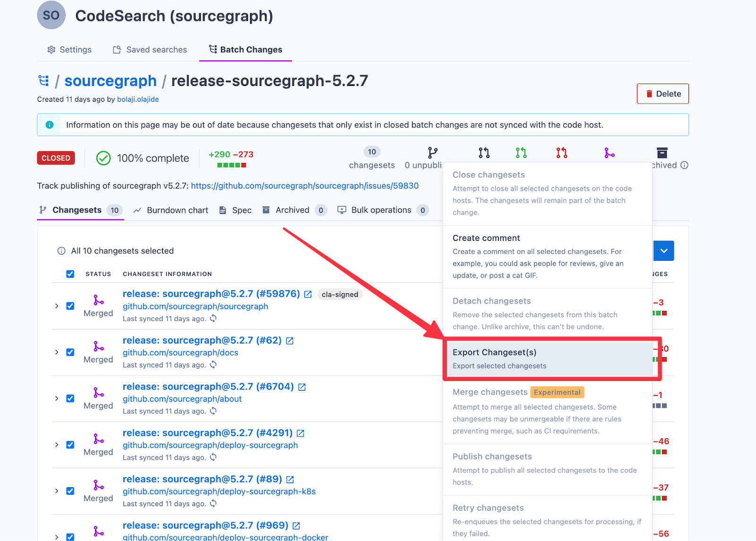Choose Close changesets menu option

(548, 194)
